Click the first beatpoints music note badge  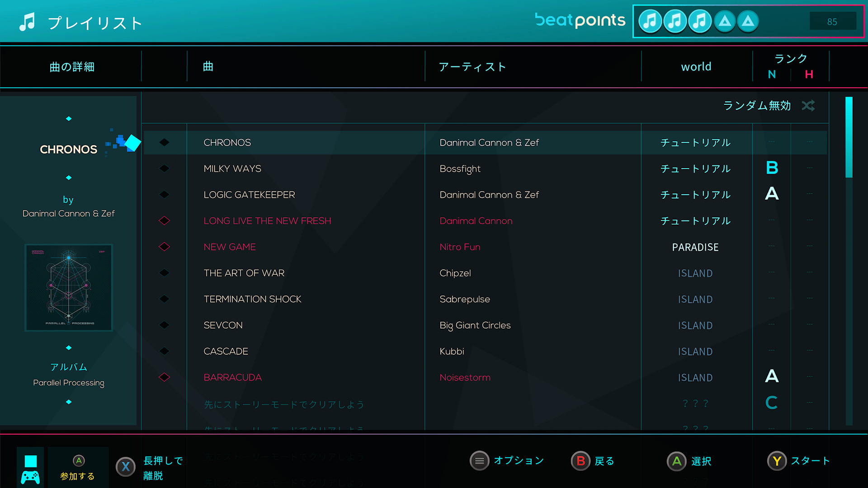pos(650,21)
